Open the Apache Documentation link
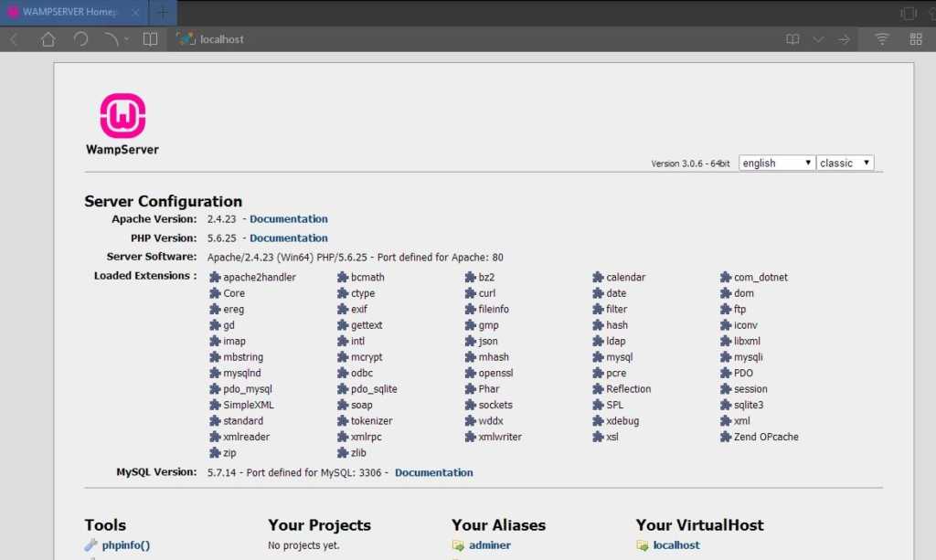 pyautogui.click(x=288, y=219)
